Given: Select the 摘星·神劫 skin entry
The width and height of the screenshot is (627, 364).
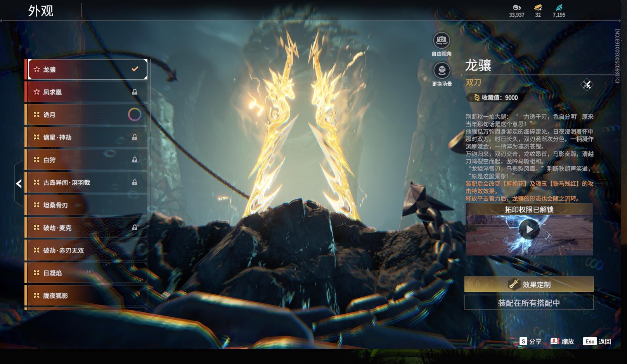Looking at the screenshot, I should pos(88,137).
